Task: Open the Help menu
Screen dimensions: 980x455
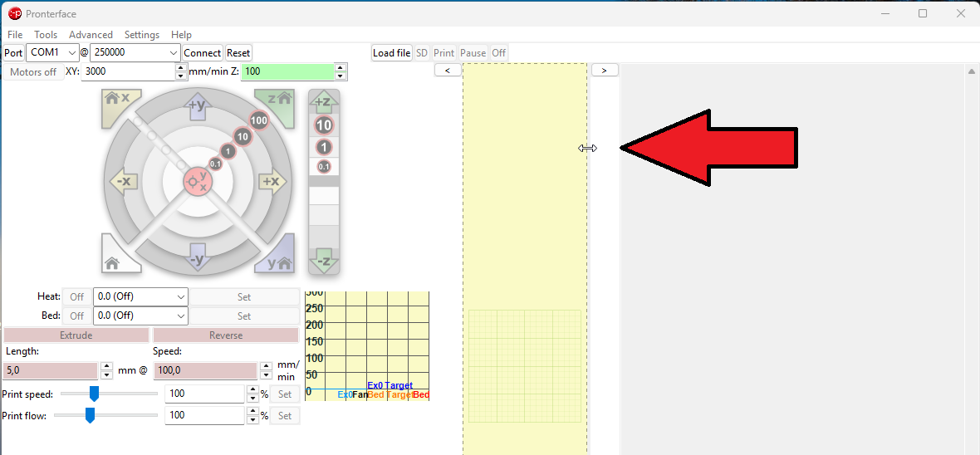Action: click(x=181, y=35)
